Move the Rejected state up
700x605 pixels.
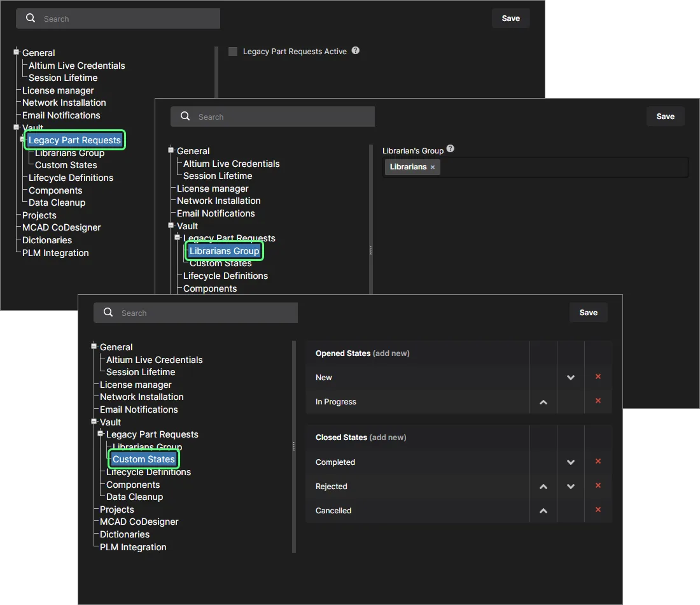click(543, 487)
